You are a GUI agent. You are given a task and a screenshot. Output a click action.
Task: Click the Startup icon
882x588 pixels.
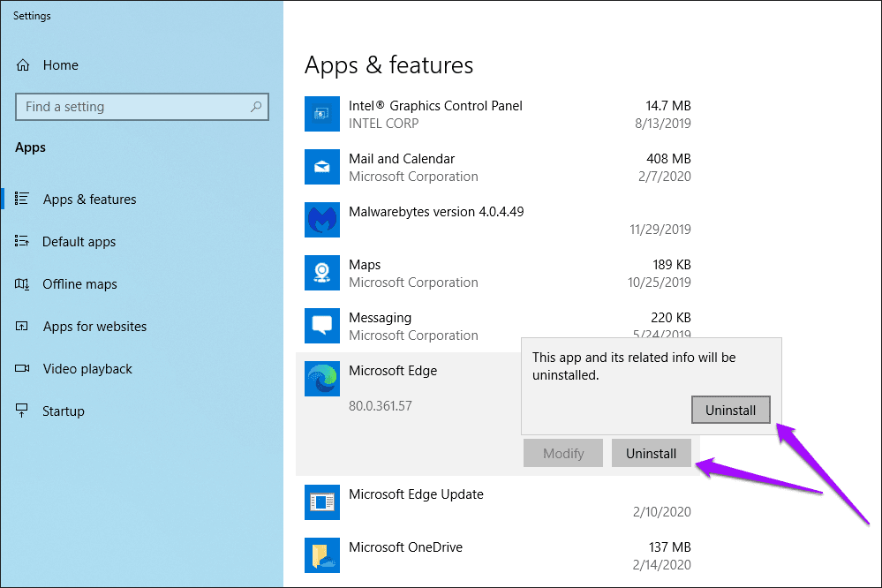(x=21, y=411)
